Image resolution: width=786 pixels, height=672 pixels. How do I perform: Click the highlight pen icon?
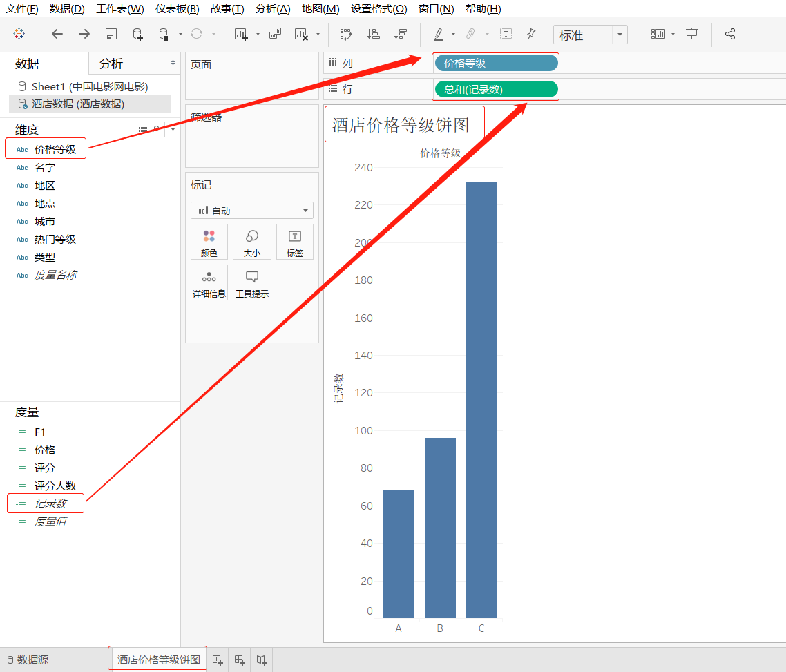tap(438, 34)
